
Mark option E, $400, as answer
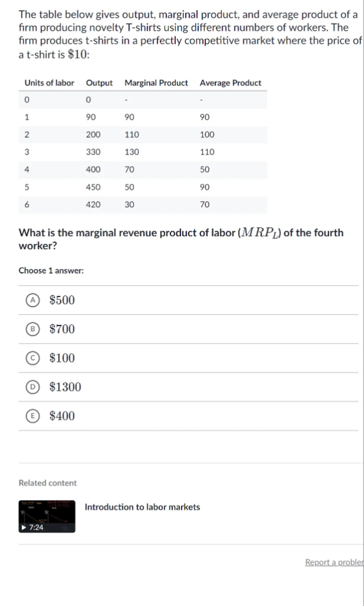click(x=33, y=416)
